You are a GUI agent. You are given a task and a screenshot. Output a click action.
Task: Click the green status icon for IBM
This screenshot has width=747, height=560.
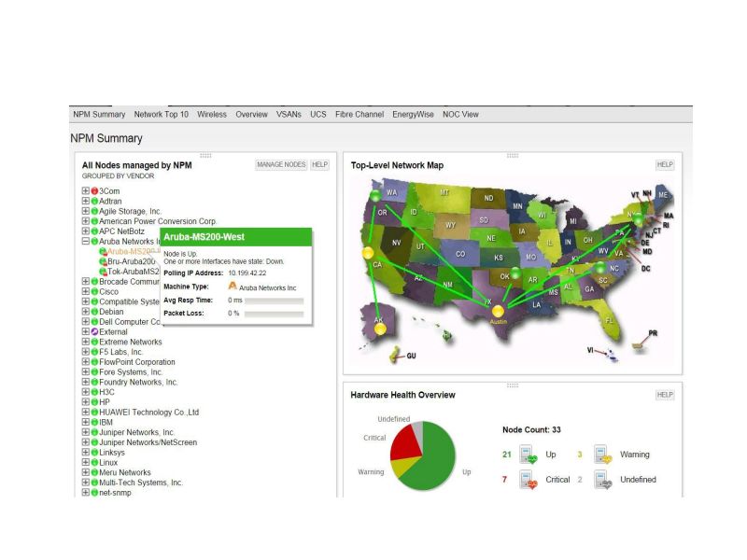[x=94, y=423]
